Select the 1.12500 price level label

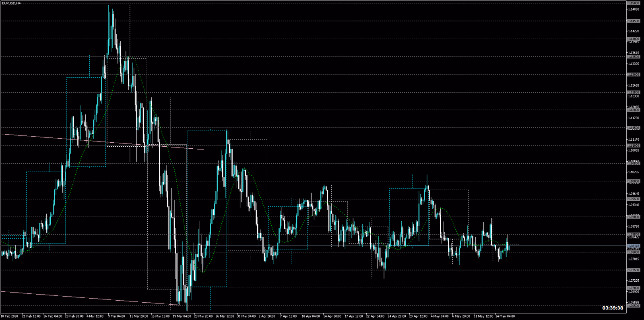pyautogui.click(x=634, y=92)
